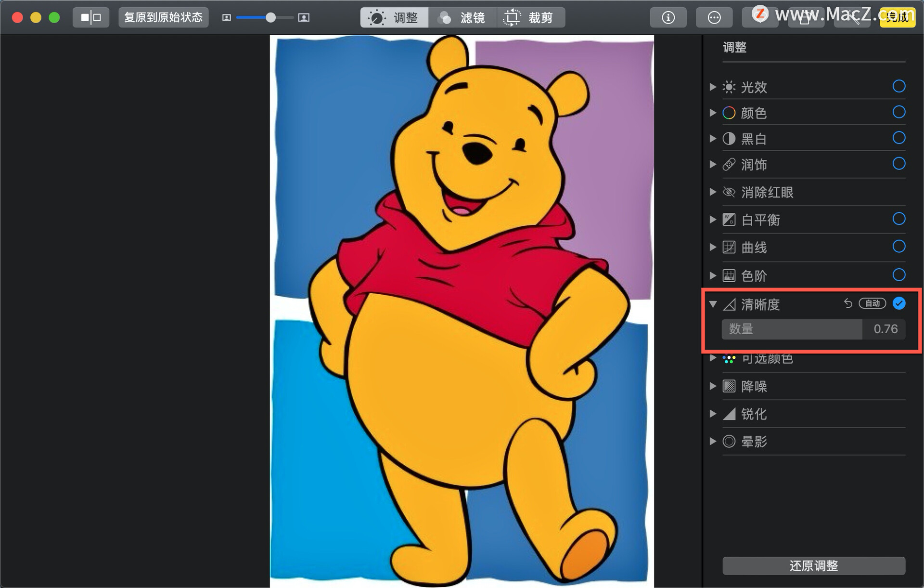Click the large zoom-in image icon
924x588 pixels.
point(304,18)
